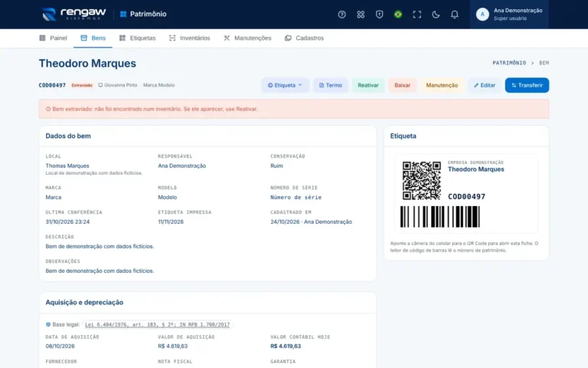Open the Etiquetas tab
Image resolution: width=588 pixels, height=368 pixels.
[x=137, y=38]
